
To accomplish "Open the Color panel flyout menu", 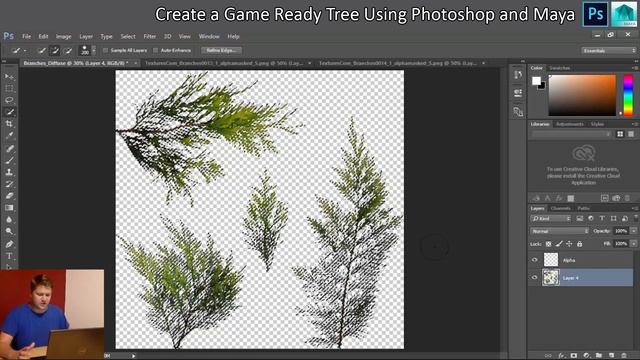I will (x=635, y=68).
